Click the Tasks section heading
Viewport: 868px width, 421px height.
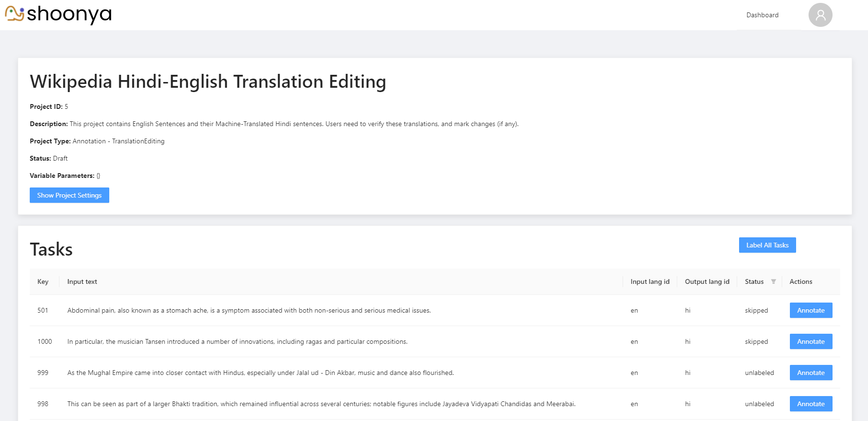pos(51,249)
